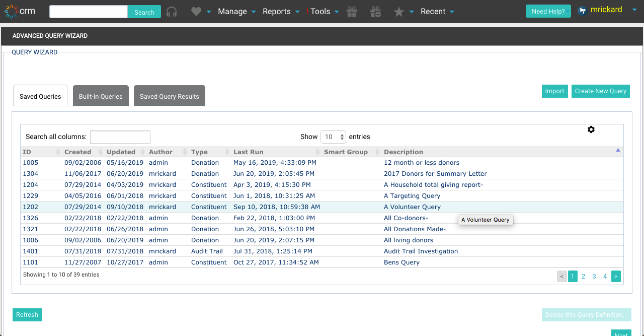
Task: Click the megaphone avatar next to mrickard
Action: tap(584, 10)
